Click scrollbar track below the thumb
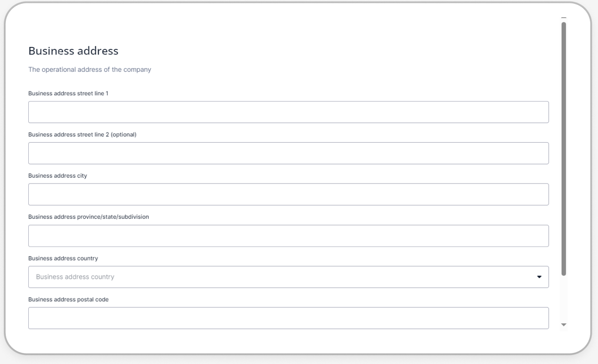Screen dimensions: 598x364 click(x=563, y=299)
